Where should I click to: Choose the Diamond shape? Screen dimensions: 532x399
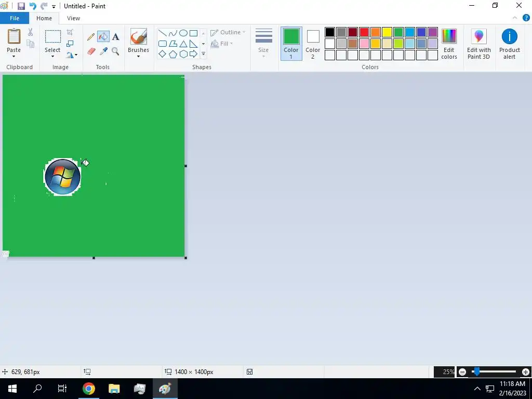point(163,54)
